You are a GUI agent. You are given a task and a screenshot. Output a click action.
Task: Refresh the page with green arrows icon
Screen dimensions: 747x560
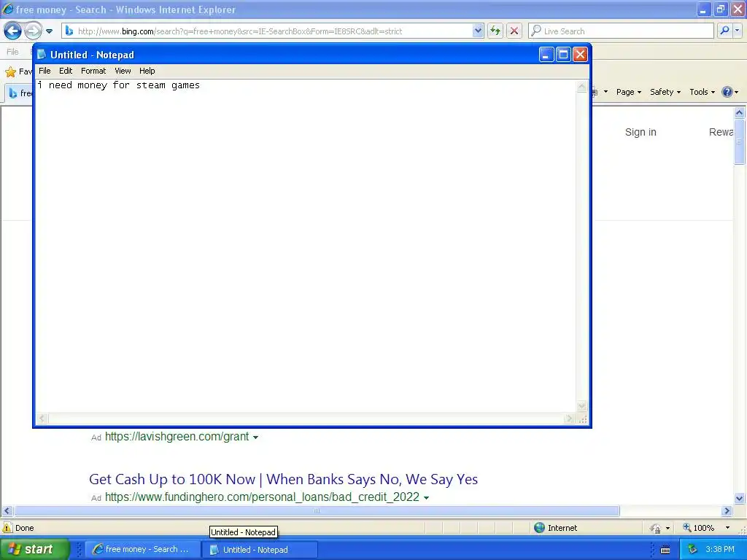pyautogui.click(x=495, y=31)
